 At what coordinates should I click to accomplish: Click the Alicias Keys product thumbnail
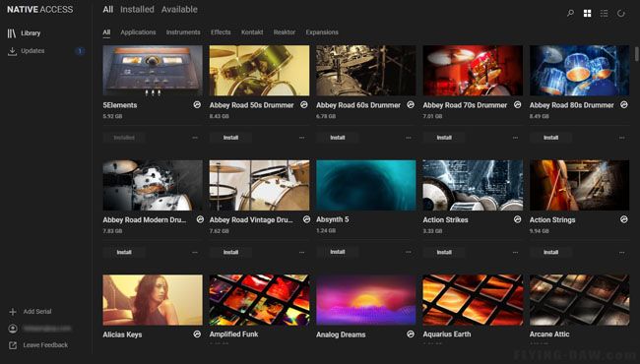[153, 300]
